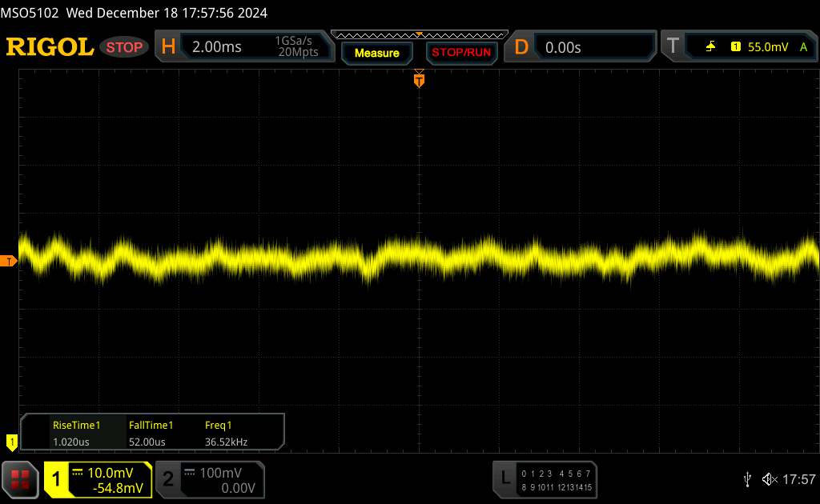Select the yellow channel 1 ground marker

pyautogui.click(x=11, y=441)
